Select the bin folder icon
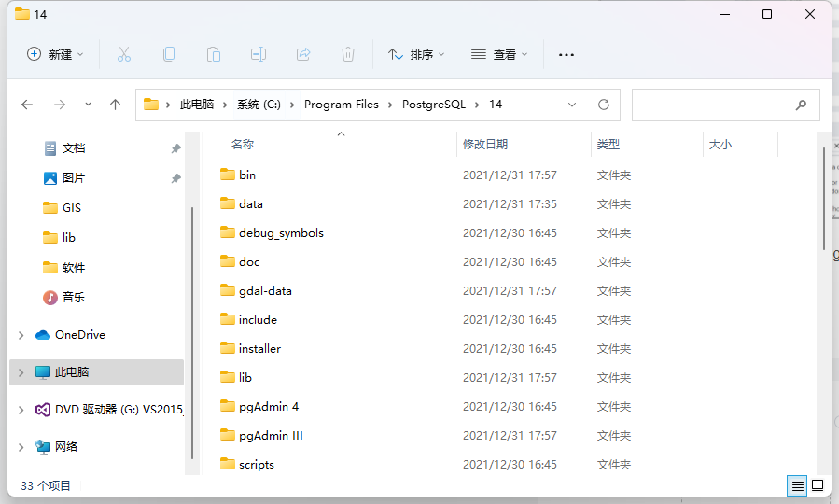 click(228, 175)
